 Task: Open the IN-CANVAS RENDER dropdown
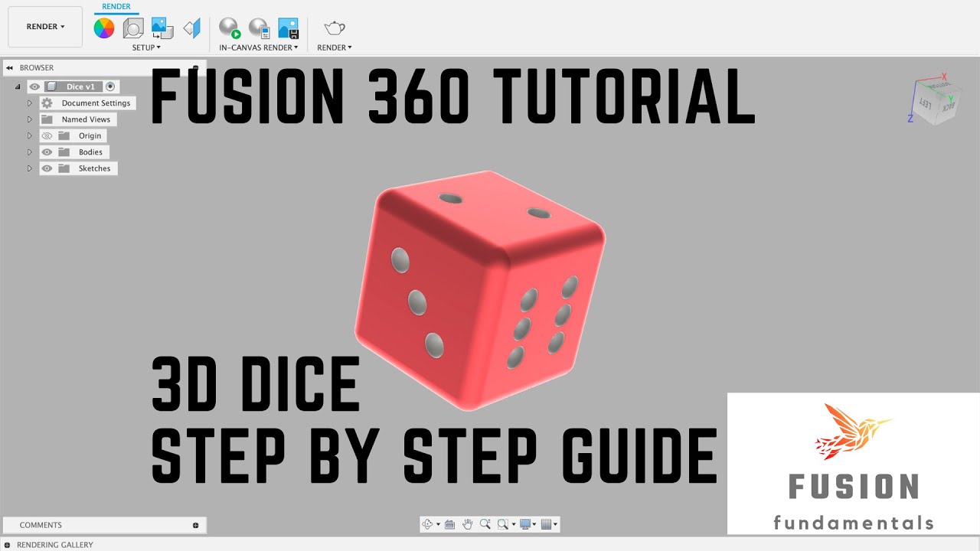(259, 47)
